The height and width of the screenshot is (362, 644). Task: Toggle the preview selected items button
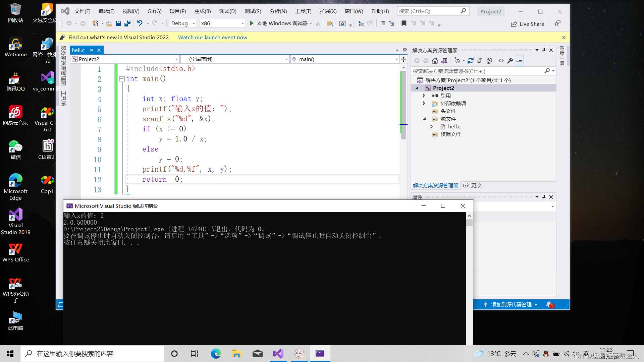(x=519, y=61)
